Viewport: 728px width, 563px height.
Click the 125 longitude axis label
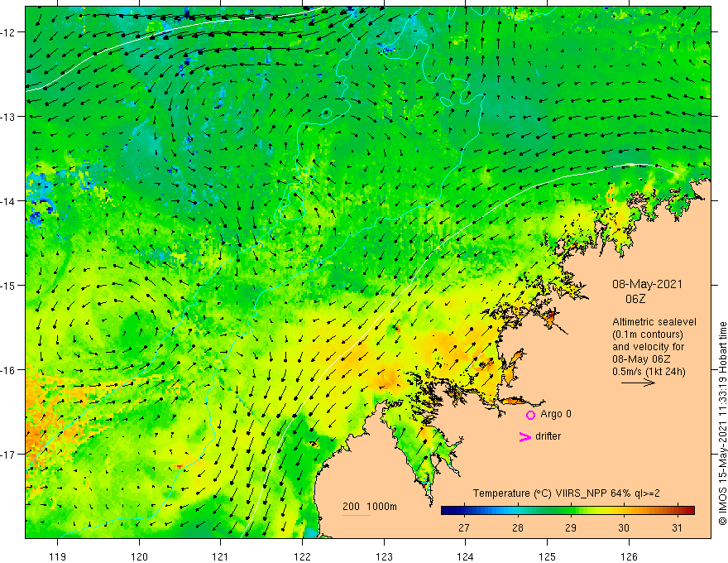548,556
